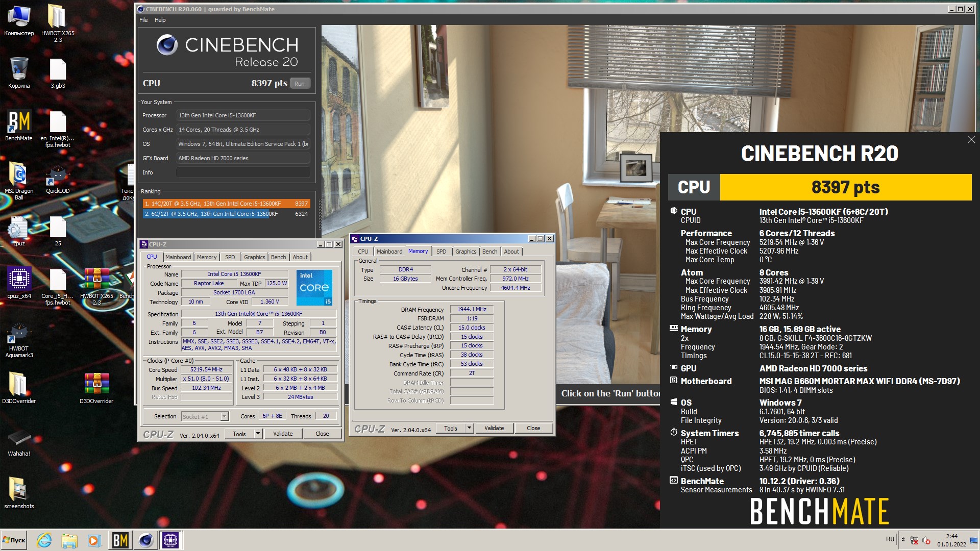Select ranking entry 14C/20T i5-13600KF
The height and width of the screenshot is (551, 980).
(226, 204)
